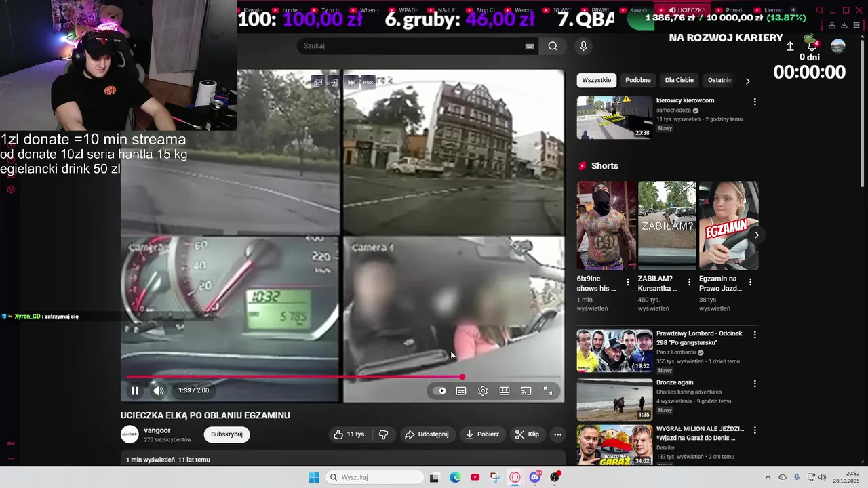Enter fullscreen mode in player
Image resolution: width=868 pixels, height=488 pixels.
pyautogui.click(x=548, y=391)
